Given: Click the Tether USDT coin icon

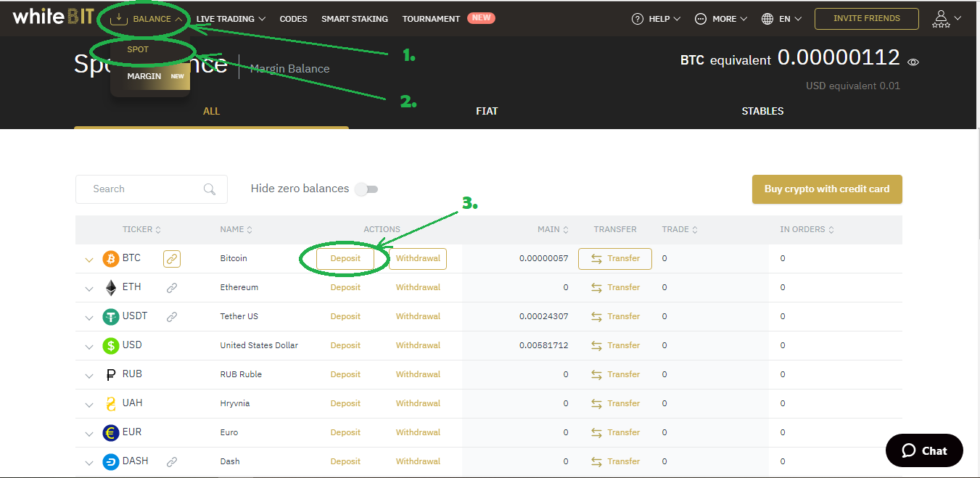Looking at the screenshot, I should (x=111, y=316).
